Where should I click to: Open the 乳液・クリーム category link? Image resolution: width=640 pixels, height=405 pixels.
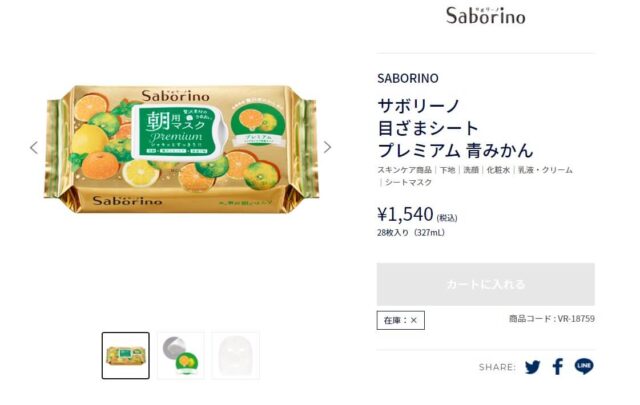point(545,170)
